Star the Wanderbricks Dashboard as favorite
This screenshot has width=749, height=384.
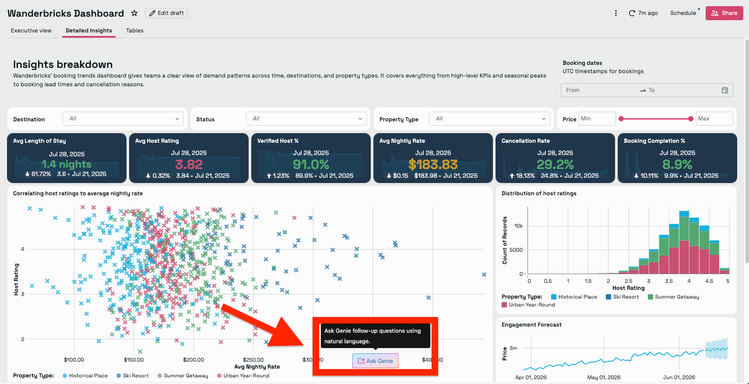pos(135,13)
